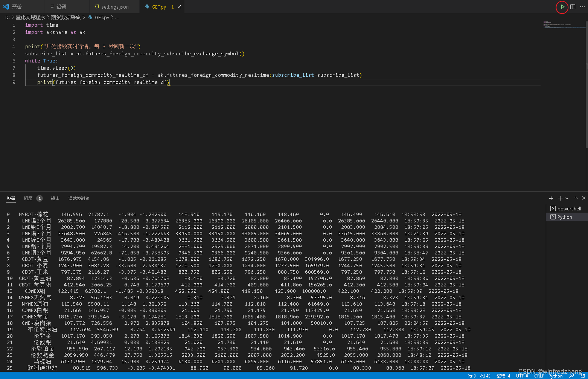Click the editor vertical scrollbar

pyautogui.click(x=586, y=85)
